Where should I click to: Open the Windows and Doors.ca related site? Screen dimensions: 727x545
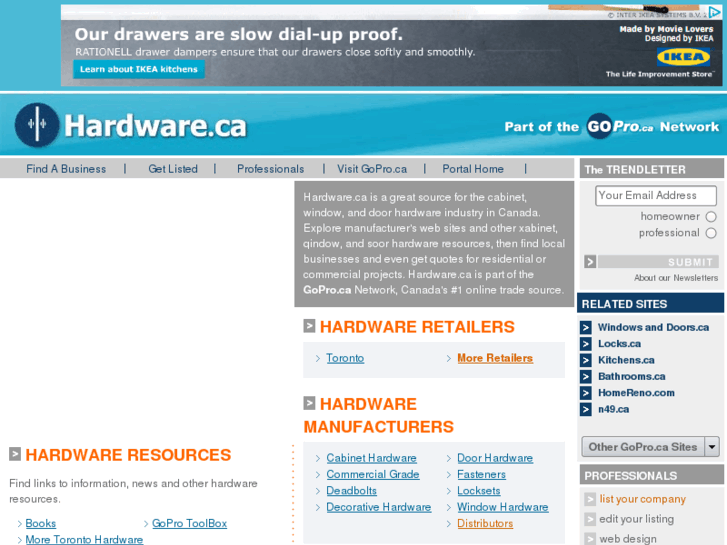[x=653, y=327]
